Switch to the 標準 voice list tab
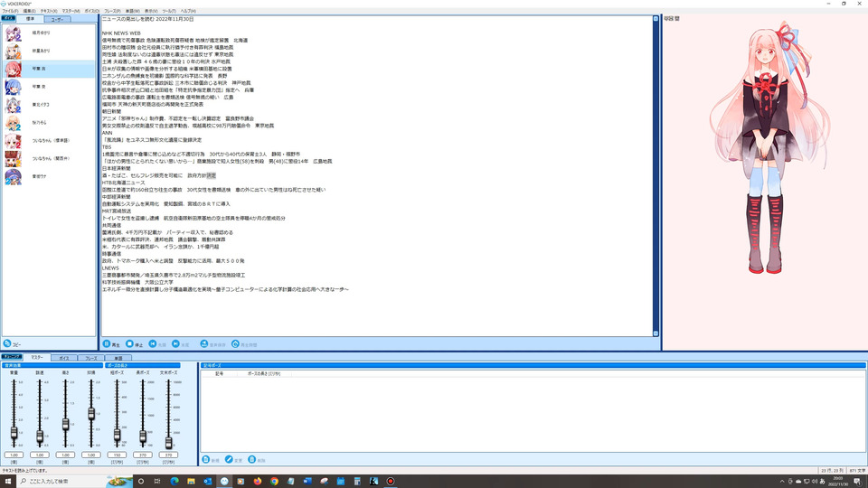Screen dimensions: 868x488 [30, 19]
